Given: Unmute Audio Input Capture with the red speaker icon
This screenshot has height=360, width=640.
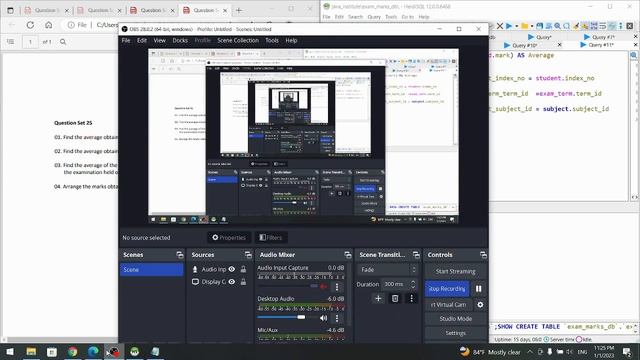Looking at the screenshot, I should pyautogui.click(x=324, y=287).
